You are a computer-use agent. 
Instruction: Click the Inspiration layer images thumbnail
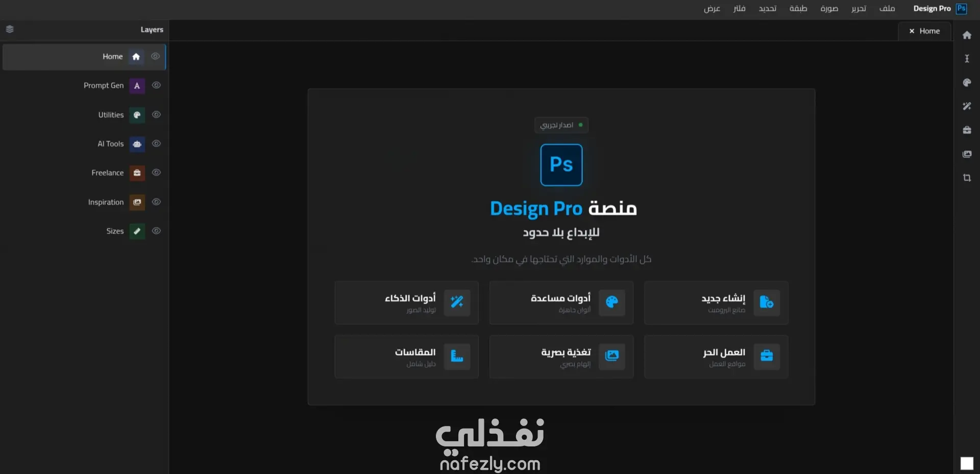(137, 202)
